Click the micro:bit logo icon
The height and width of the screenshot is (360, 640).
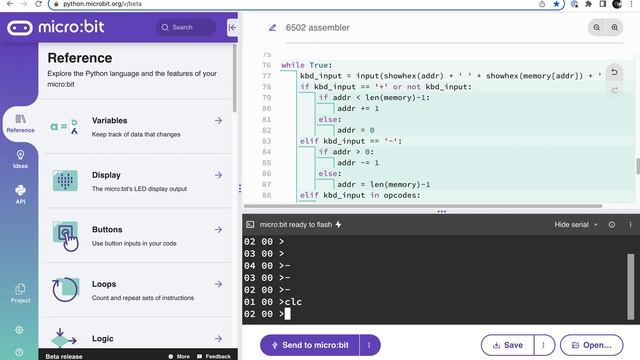20,28
